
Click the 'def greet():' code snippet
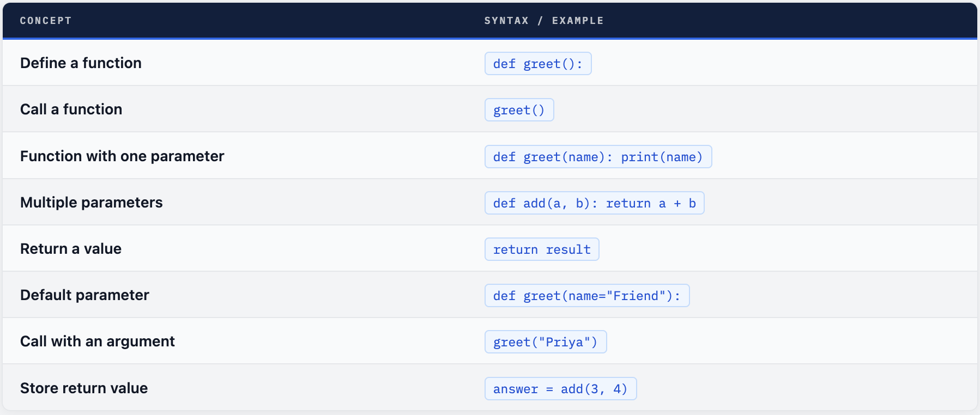tap(537, 64)
